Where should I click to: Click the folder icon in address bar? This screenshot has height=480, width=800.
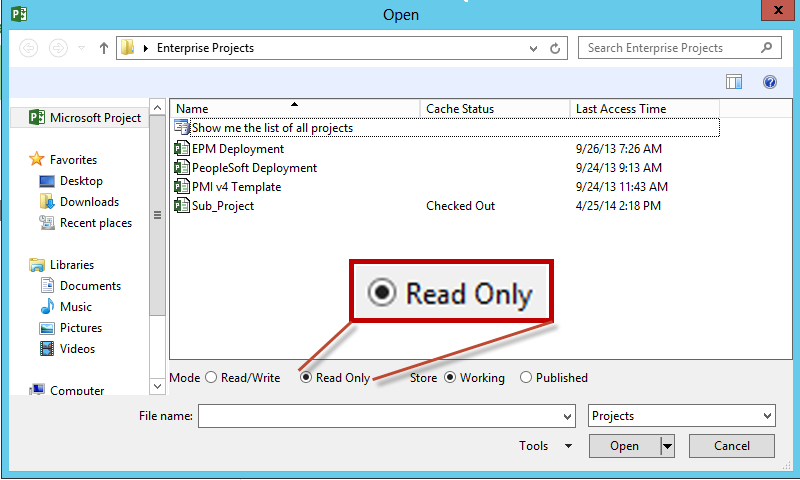128,48
